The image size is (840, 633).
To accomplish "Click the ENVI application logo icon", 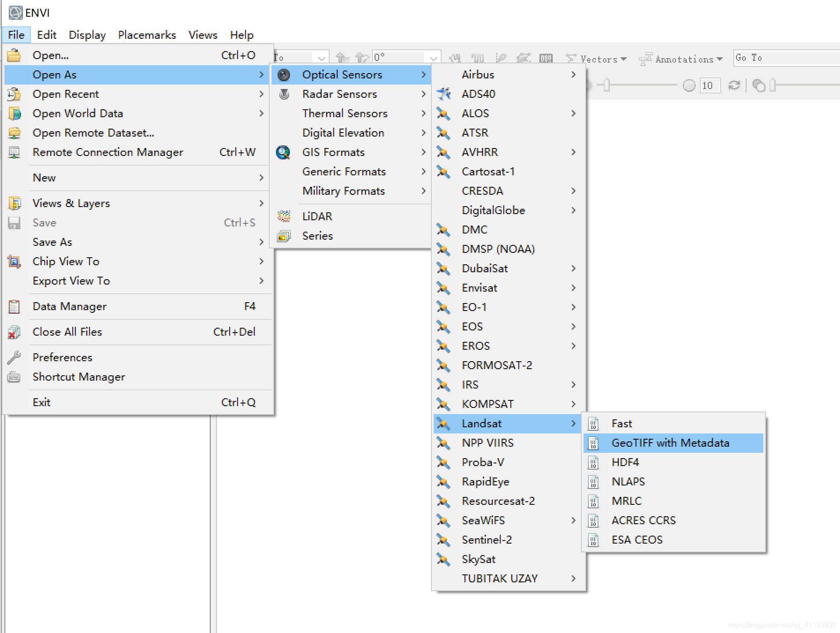I will [x=15, y=13].
